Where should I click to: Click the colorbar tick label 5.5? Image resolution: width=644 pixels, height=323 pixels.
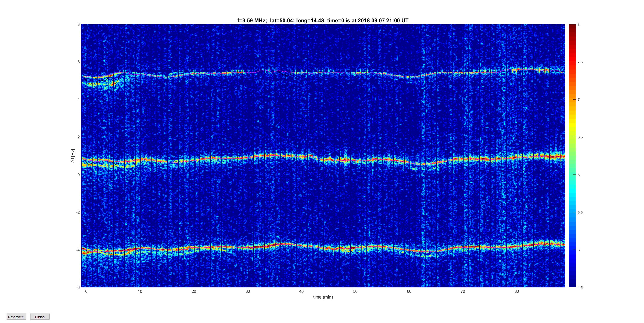tap(580, 212)
